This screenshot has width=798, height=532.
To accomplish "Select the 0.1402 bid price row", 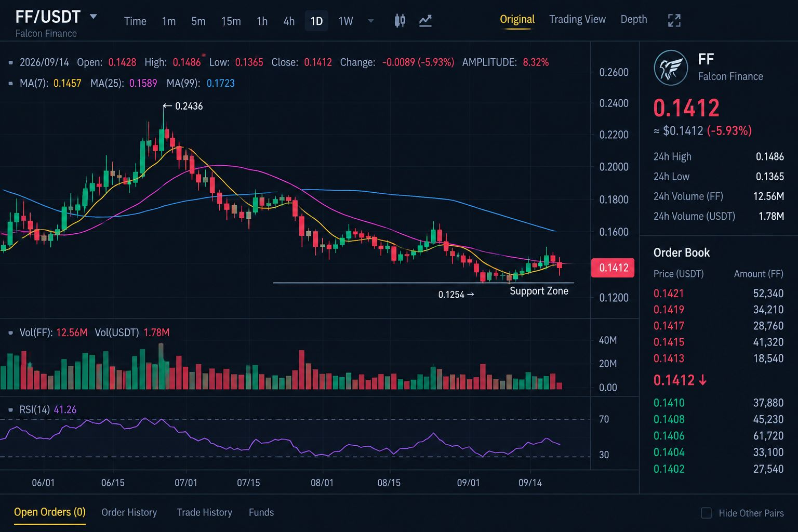I will [x=719, y=469].
